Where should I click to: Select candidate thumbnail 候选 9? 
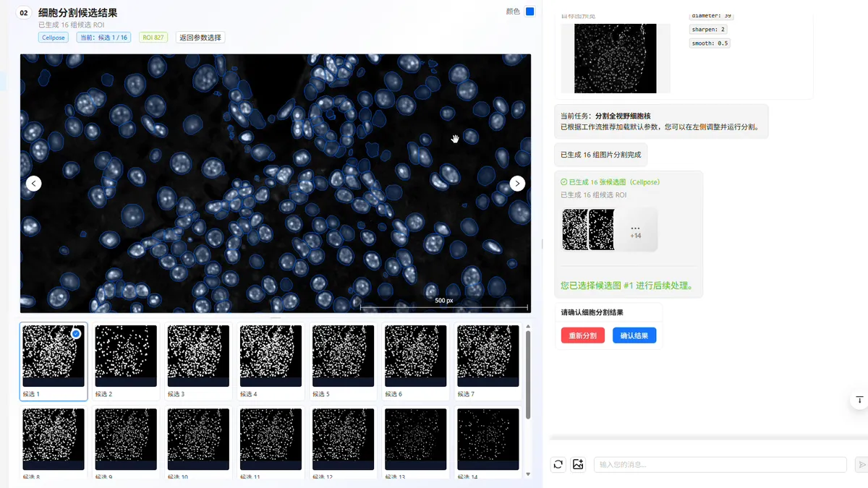[x=126, y=443]
